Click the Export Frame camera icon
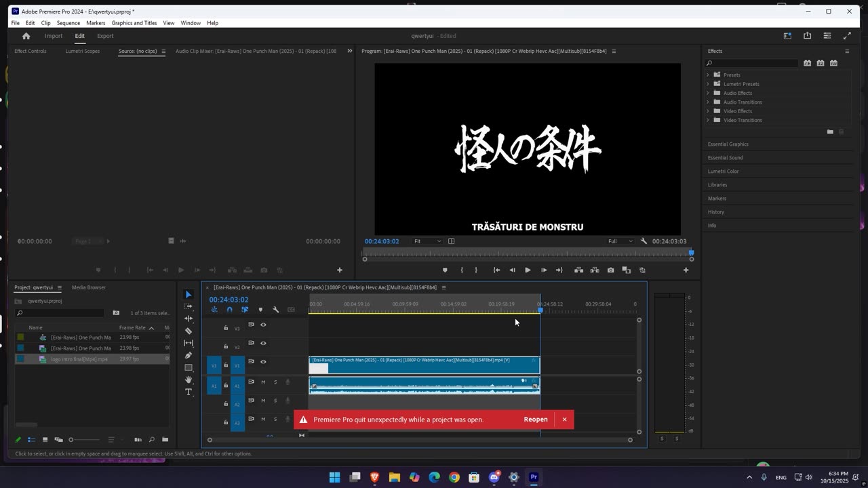 tap(610, 270)
